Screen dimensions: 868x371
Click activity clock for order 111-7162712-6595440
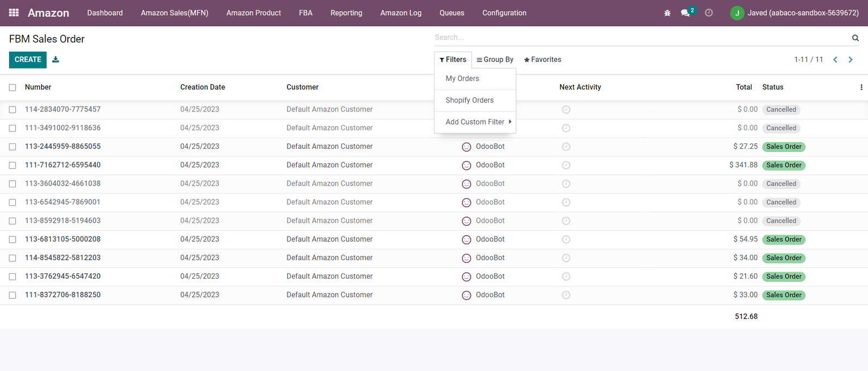(x=566, y=165)
